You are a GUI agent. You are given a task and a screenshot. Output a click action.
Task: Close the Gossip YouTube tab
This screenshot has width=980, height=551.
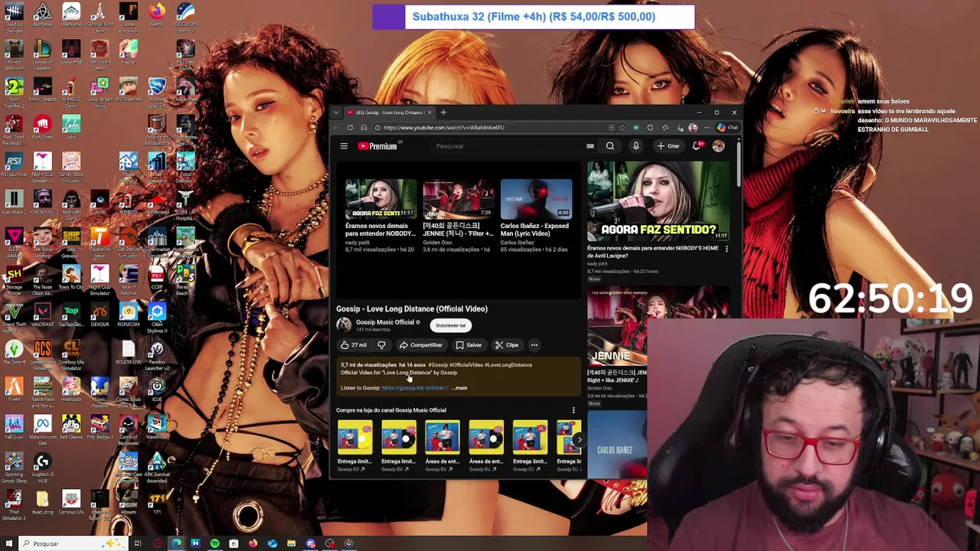coord(430,112)
